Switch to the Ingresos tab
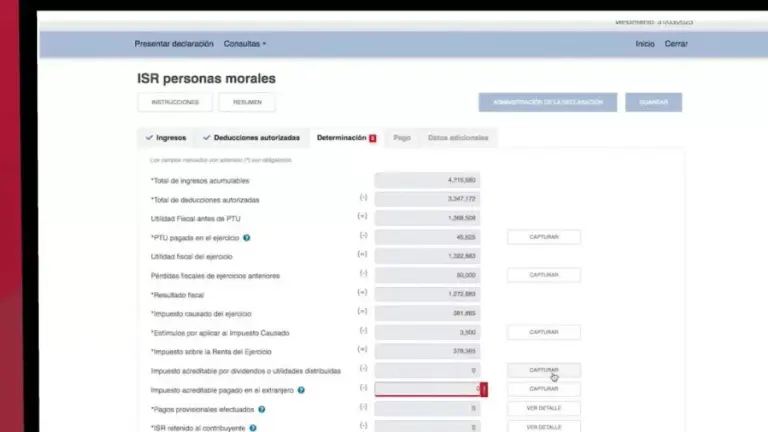Image resolution: width=768 pixels, height=432 pixels. coord(165,138)
